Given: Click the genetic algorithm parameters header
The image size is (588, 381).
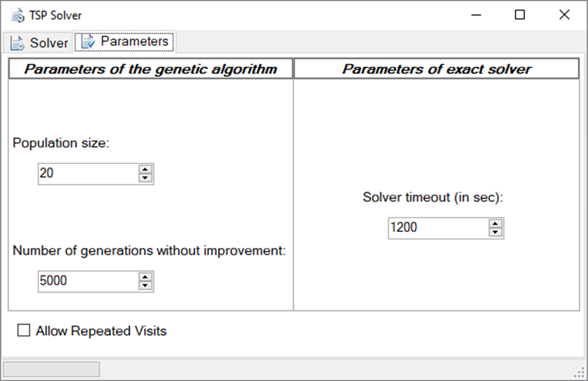Looking at the screenshot, I should tap(150, 69).
